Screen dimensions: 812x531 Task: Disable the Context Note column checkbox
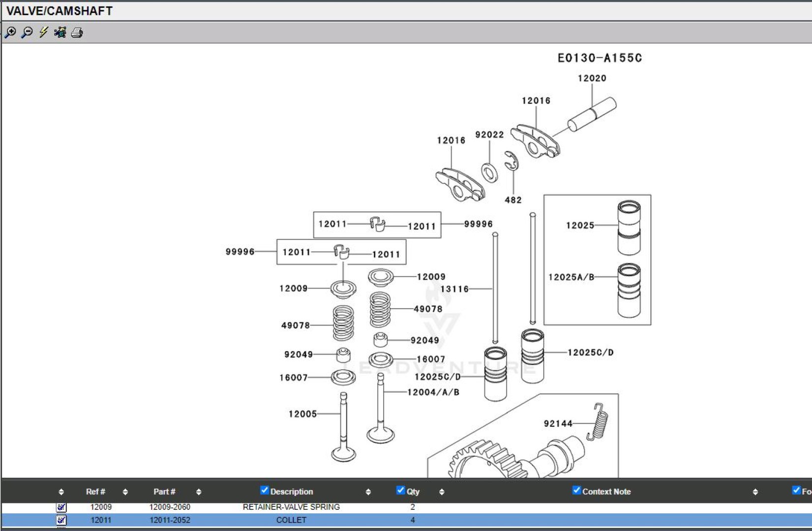[x=576, y=490]
